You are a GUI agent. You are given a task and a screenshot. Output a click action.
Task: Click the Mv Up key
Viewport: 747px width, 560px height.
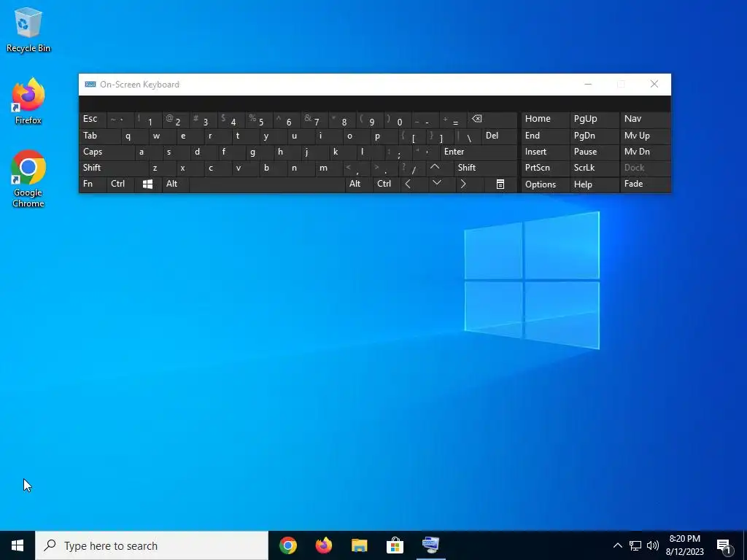click(x=646, y=136)
